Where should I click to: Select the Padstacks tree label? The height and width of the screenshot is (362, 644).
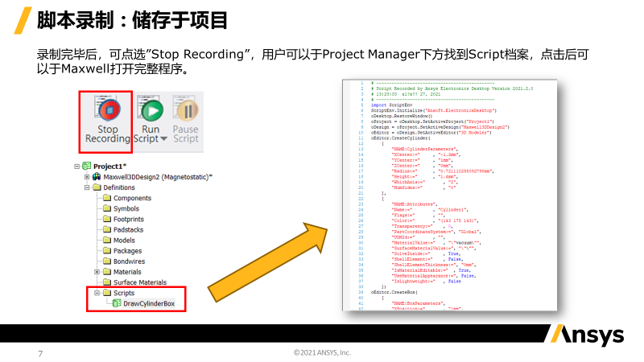(x=129, y=230)
